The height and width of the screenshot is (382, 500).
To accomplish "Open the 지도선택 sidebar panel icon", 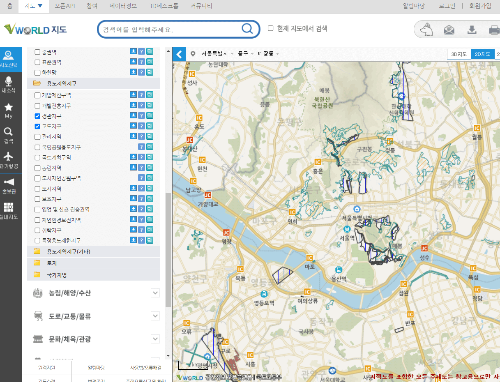I will [x=8, y=59].
